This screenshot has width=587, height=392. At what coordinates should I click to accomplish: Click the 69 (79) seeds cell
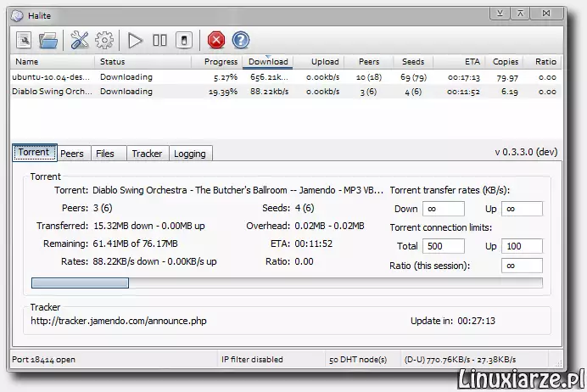(x=413, y=77)
